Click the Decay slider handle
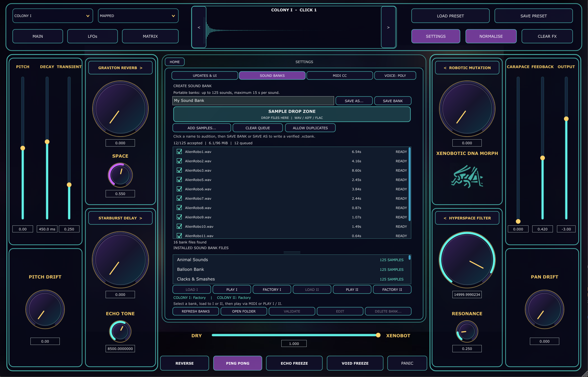This screenshot has width=588, height=377. click(47, 142)
